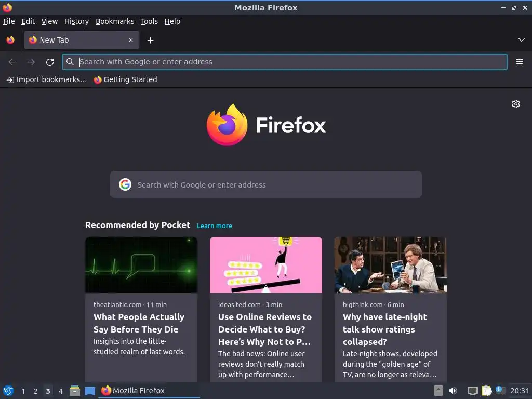Click the 20:31 clock
This screenshot has height=399, width=532.
(x=520, y=391)
